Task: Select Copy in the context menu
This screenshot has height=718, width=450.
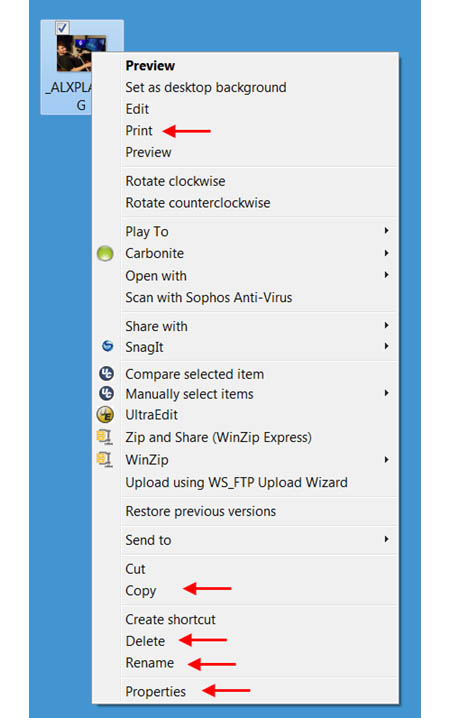Action: [141, 591]
